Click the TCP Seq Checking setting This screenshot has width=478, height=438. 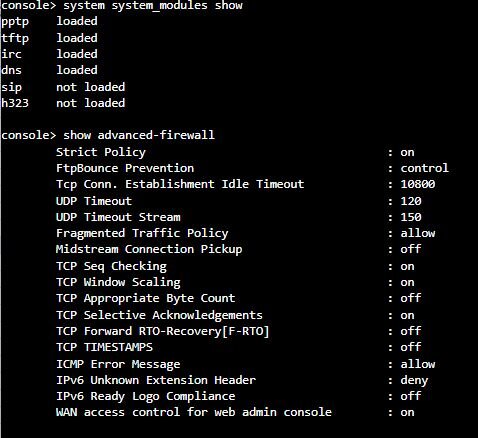[235, 266]
